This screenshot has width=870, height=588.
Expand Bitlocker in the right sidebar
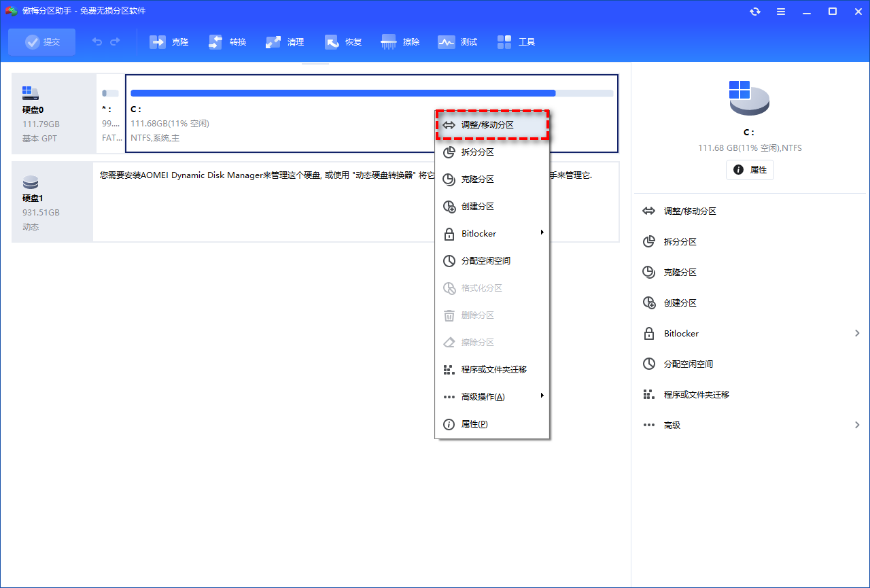[751, 333]
